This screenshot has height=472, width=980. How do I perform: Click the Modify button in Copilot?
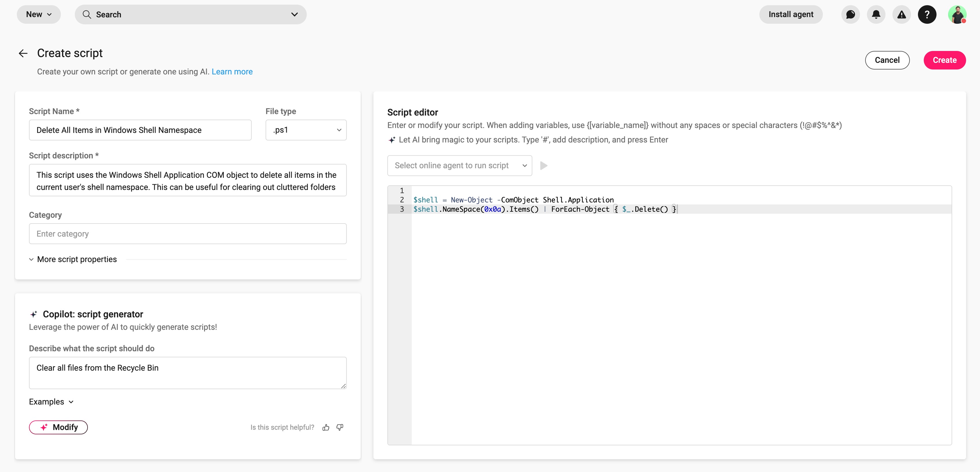[x=58, y=427]
